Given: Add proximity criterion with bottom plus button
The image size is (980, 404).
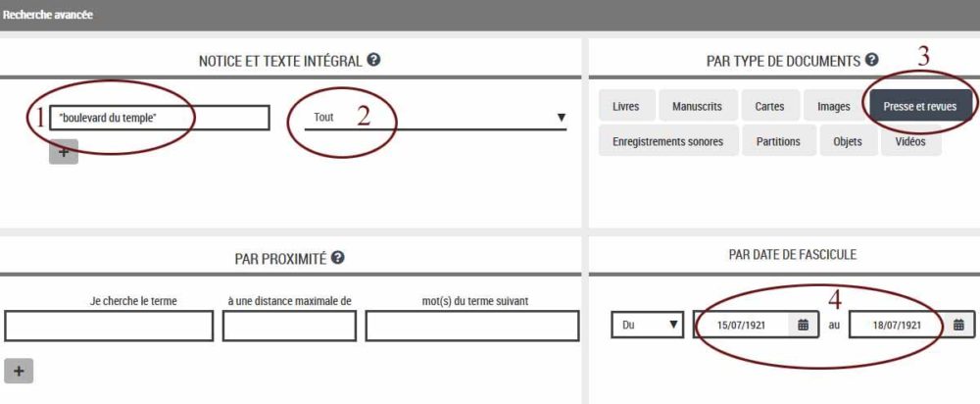Looking at the screenshot, I should coord(19,371).
